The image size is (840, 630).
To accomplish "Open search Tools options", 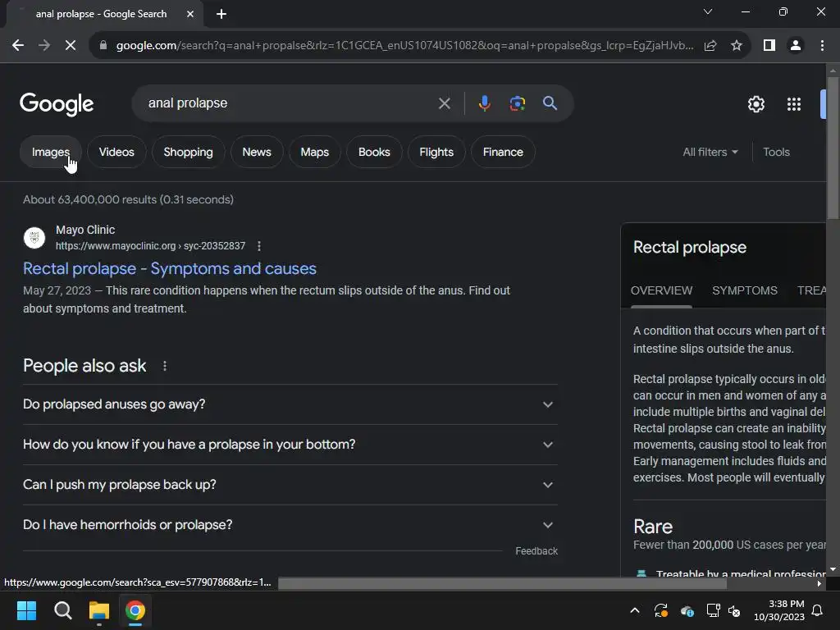I will tap(776, 152).
